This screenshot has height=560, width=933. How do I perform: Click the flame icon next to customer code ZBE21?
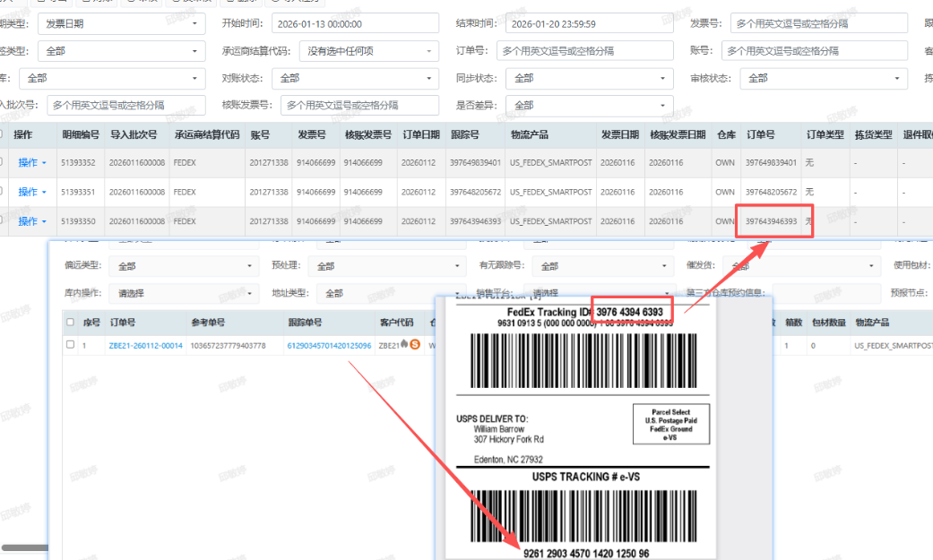[x=404, y=345]
